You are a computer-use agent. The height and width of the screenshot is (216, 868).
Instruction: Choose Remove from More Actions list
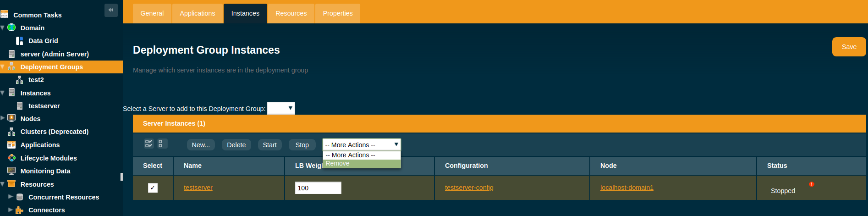(x=338, y=164)
